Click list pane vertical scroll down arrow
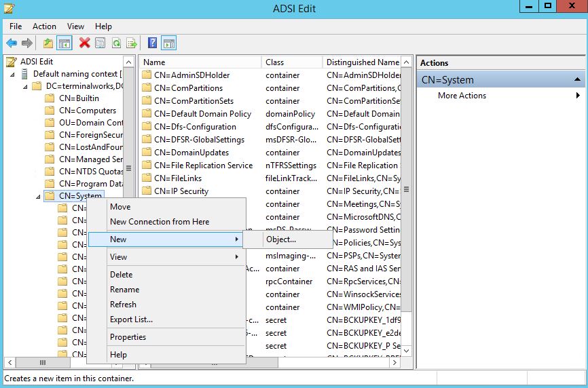 [406, 351]
